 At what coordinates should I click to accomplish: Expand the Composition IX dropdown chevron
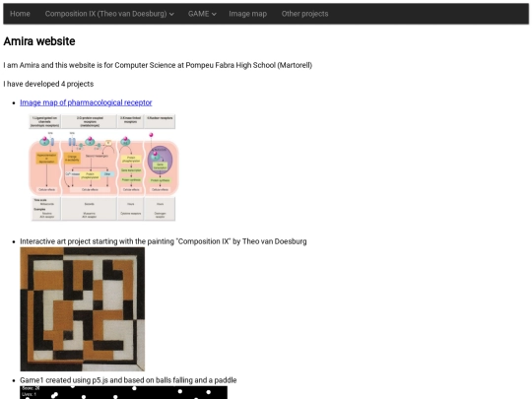(x=171, y=14)
